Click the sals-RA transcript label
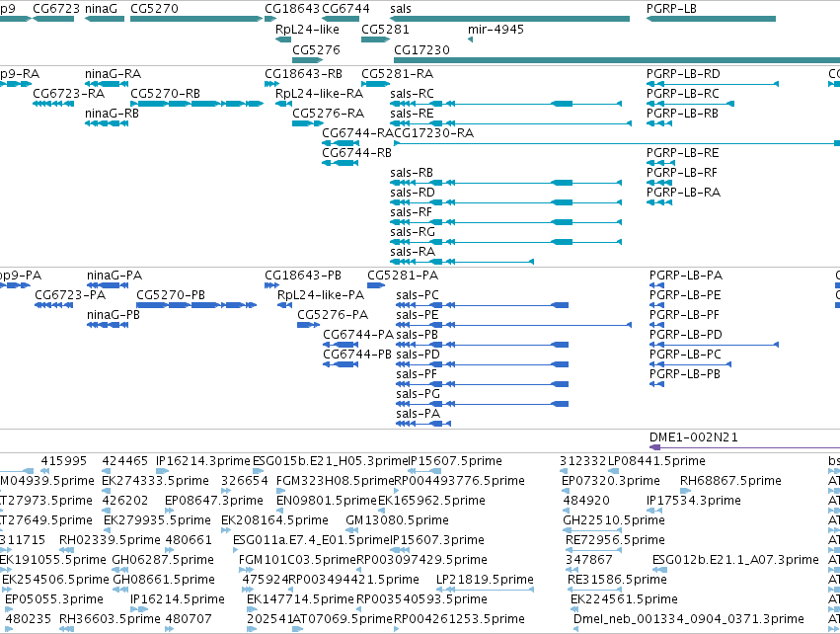This screenshot has height=634, width=840. click(413, 253)
